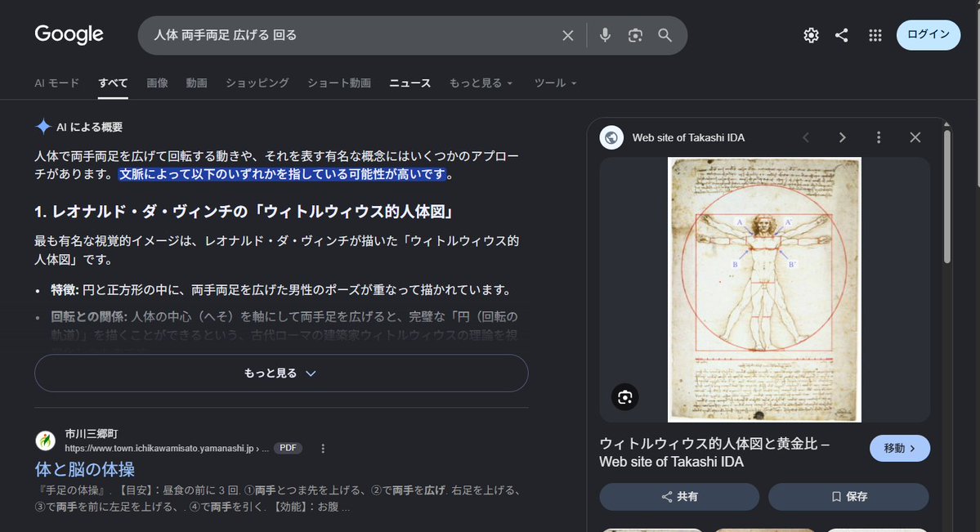The width and height of the screenshot is (980, 532).
Task: Switch to the AI モード tab
Action: [57, 83]
